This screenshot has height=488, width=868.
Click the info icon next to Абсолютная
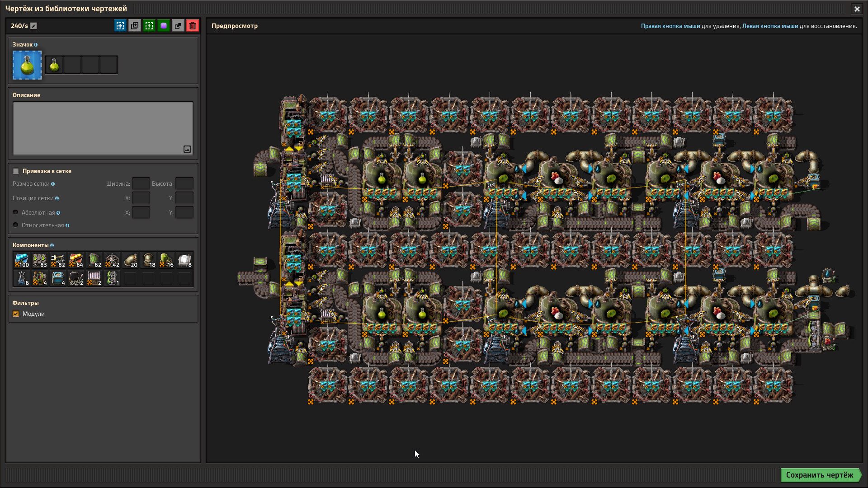pyautogui.click(x=58, y=213)
